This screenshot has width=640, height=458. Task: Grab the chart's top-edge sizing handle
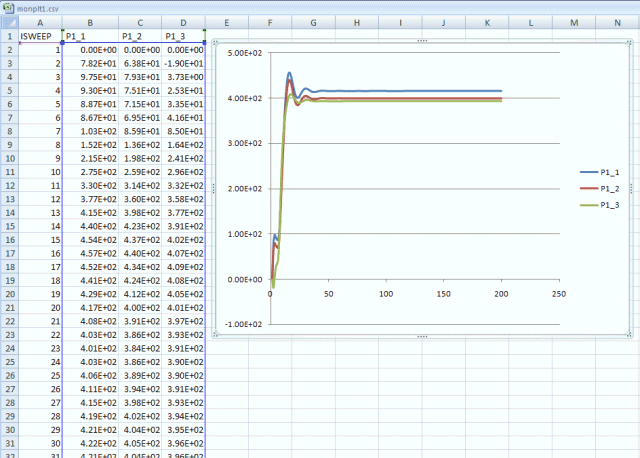[421, 40]
